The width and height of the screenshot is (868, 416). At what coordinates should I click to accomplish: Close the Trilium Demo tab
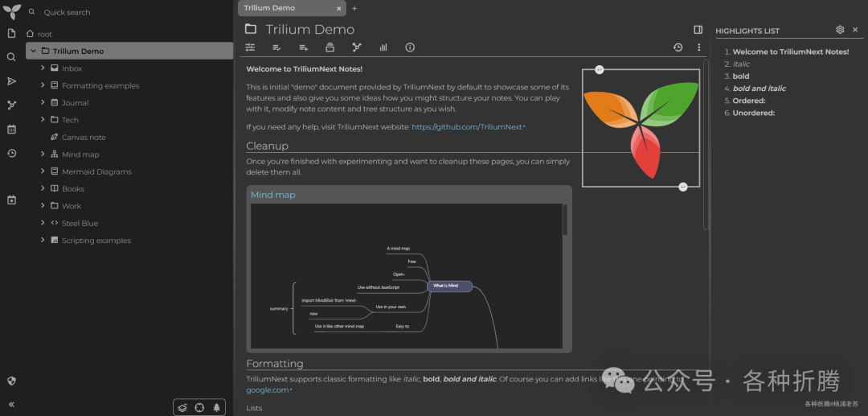click(x=339, y=8)
